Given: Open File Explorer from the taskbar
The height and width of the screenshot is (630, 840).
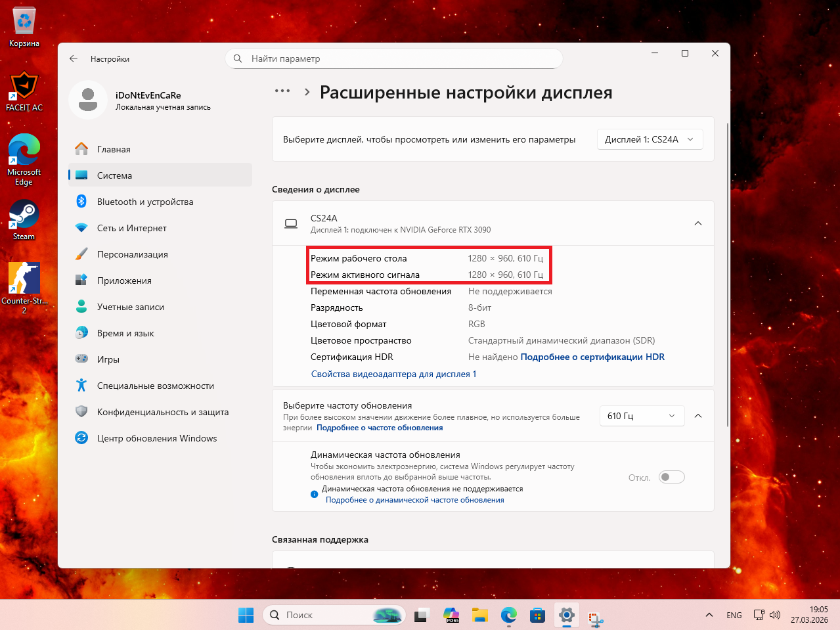Looking at the screenshot, I should pos(480,615).
